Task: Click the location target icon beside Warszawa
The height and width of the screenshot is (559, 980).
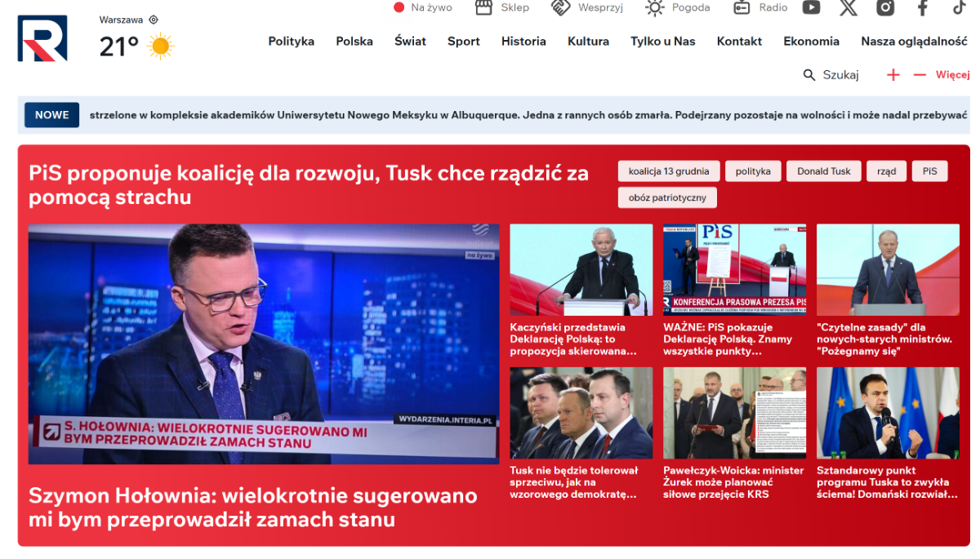Action: pyautogui.click(x=154, y=20)
